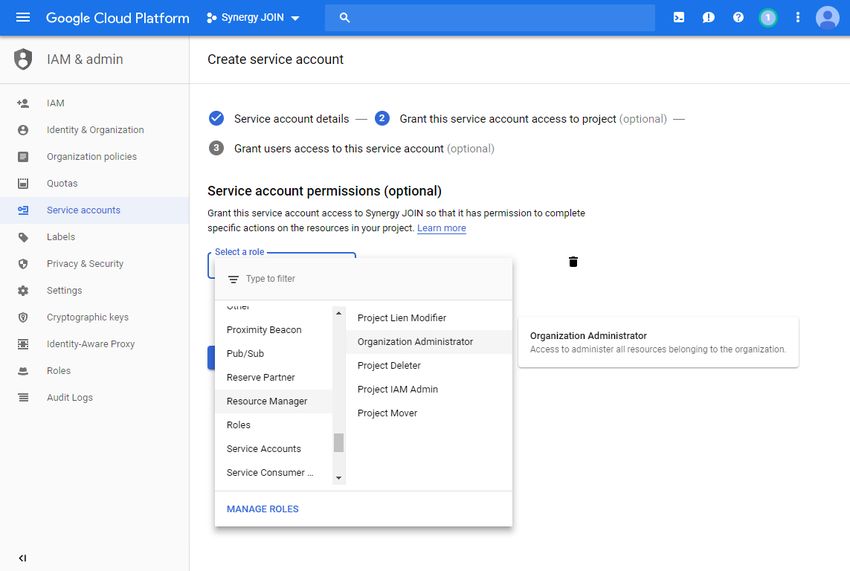Select Roles category in role list
850x571 pixels.
[274, 425]
